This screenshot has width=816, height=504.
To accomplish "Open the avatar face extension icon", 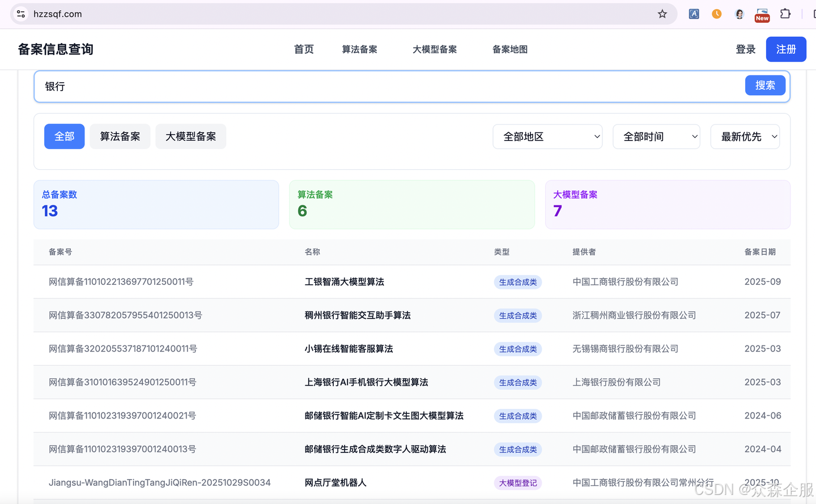I will click(x=739, y=14).
